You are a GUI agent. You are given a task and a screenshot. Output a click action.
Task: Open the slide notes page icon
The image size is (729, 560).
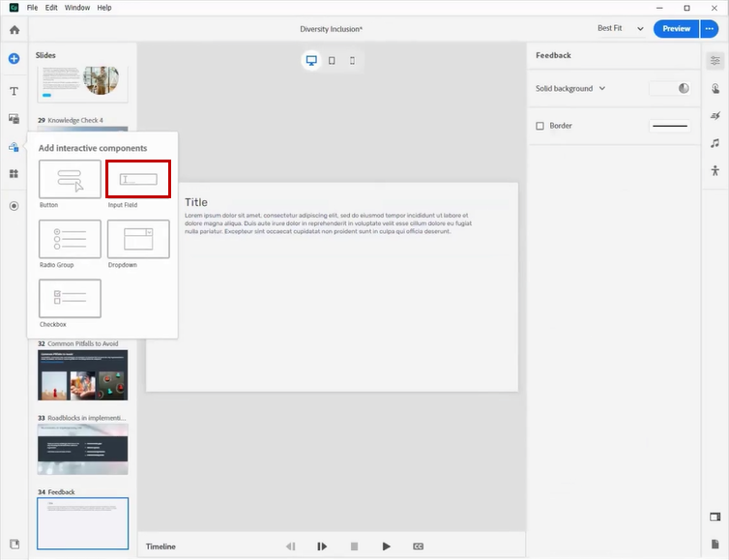click(x=715, y=545)
